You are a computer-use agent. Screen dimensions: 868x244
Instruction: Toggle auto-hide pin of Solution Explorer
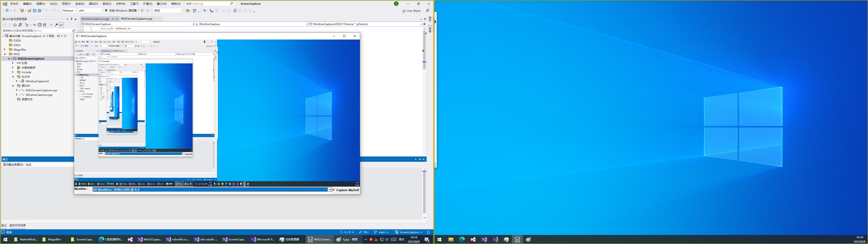pyautogui.click(x=71, y=19)
